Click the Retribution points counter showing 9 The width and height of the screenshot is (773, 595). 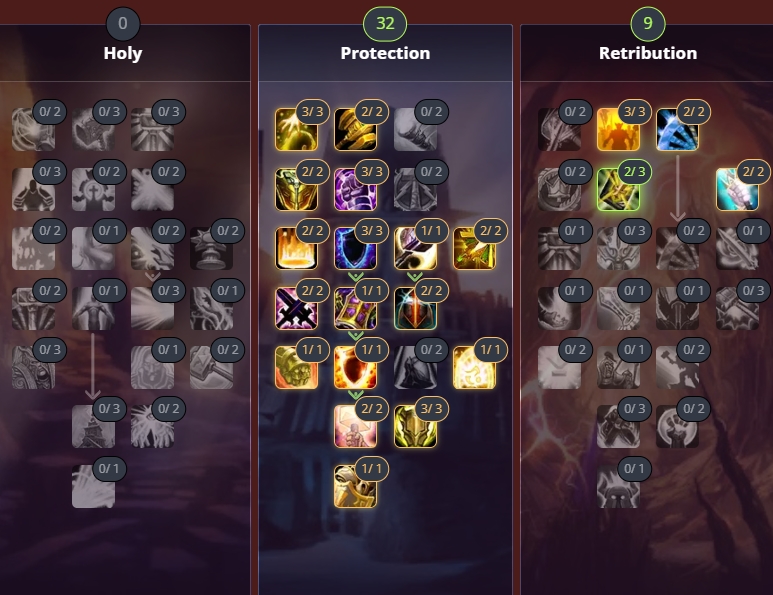(648, 23)
